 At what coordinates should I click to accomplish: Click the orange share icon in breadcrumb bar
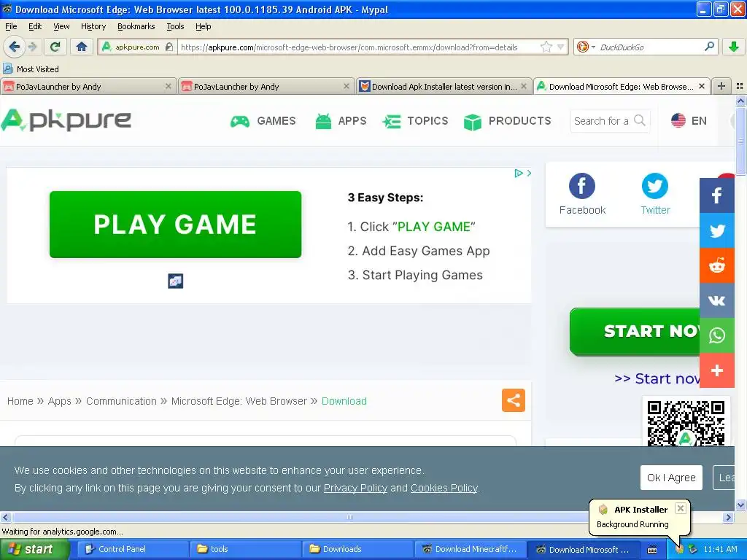(x=513, y=400)
